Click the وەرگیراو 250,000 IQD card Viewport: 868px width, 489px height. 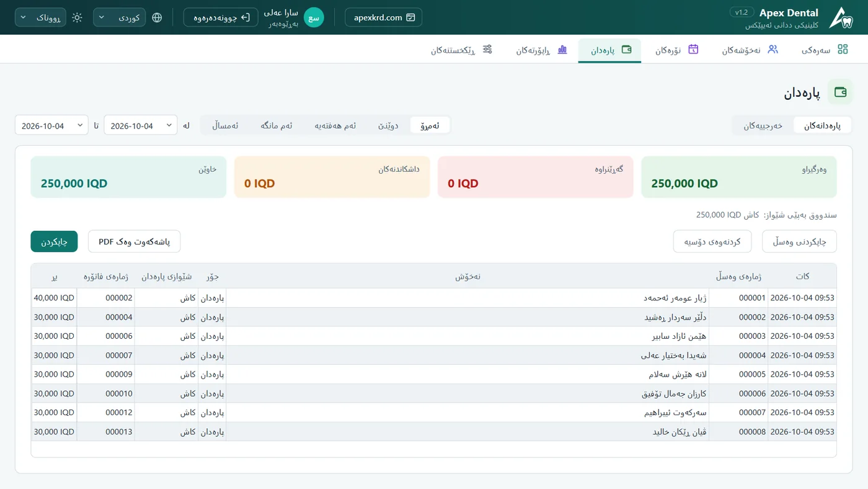click(x=739, y=177)
